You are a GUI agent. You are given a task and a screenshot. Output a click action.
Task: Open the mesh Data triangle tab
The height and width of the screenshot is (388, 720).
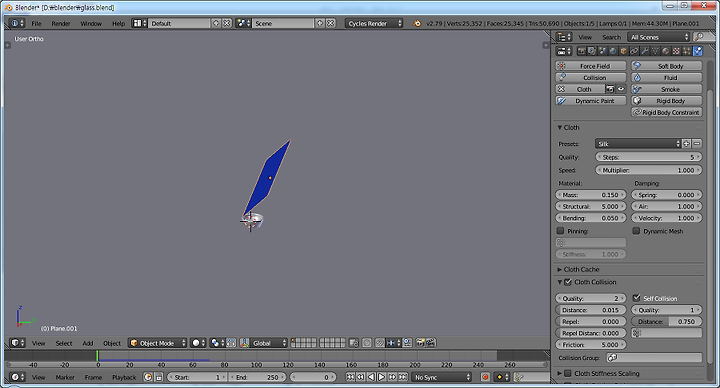click(655, 51)
